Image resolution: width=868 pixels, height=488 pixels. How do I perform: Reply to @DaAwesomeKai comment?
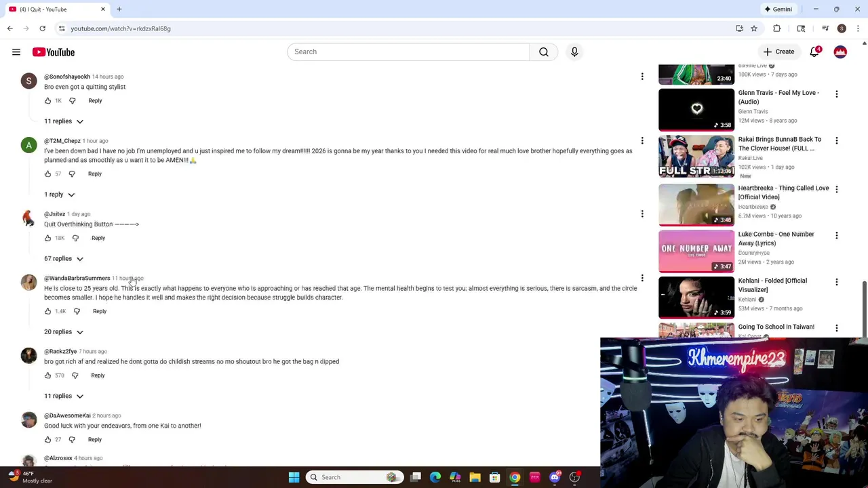point(95,439)
